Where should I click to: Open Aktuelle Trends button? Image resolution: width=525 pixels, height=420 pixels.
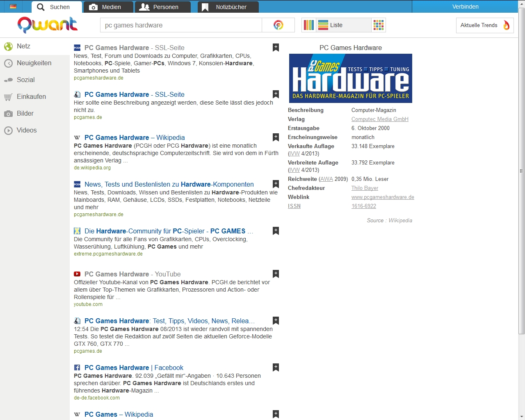click(485, 25)
